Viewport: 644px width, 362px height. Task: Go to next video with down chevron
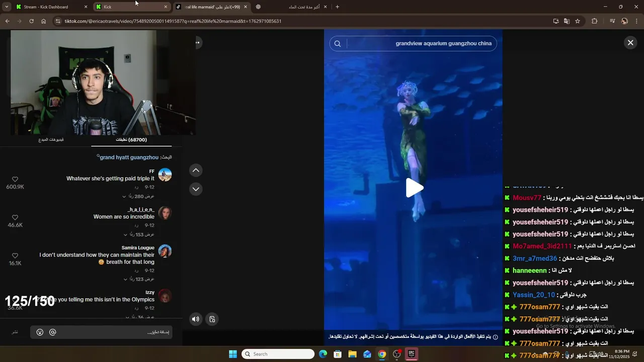click(196, 189)
